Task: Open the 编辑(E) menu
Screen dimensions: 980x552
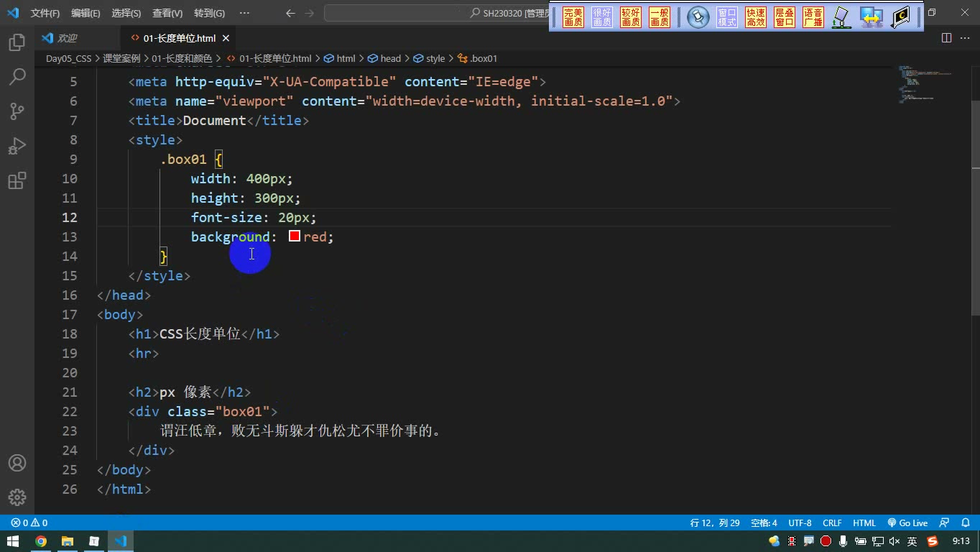Action: (x=85, y=13)
